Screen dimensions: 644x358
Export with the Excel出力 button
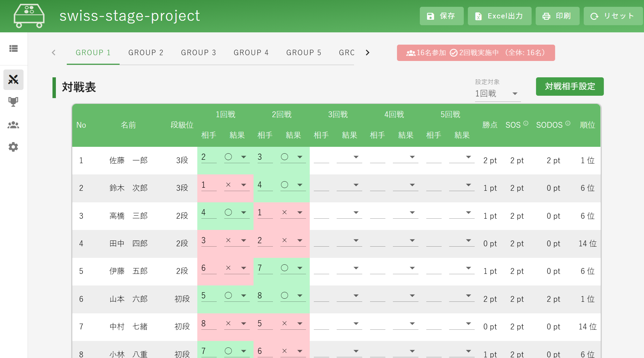pyautogui.click(x=499, y=16)
